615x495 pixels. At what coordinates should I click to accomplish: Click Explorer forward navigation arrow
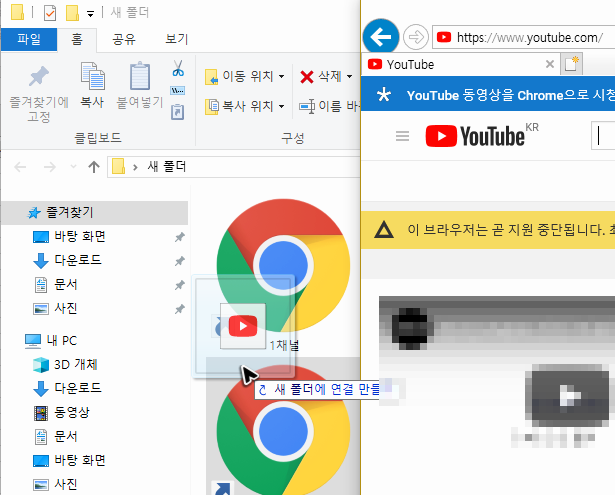(50, 167)
